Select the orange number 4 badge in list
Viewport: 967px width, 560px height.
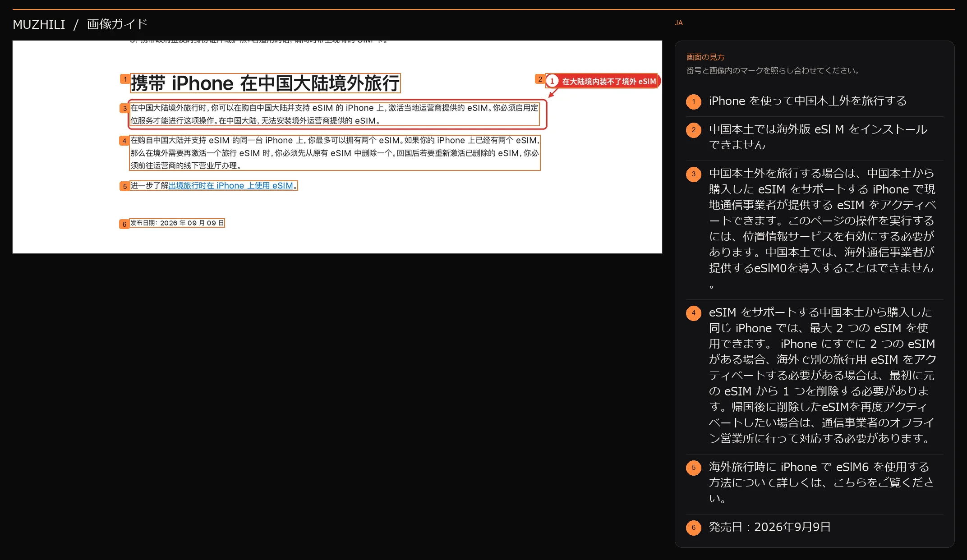(693, 313)
